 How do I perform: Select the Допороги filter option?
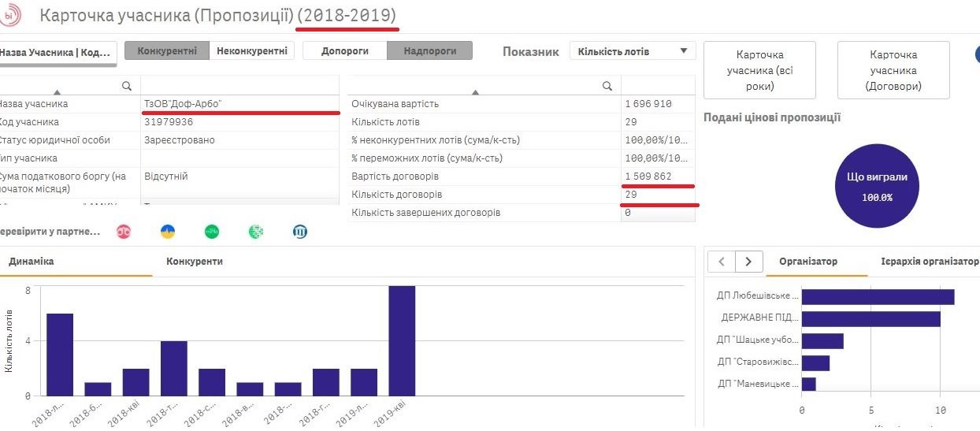coord(345,51)
